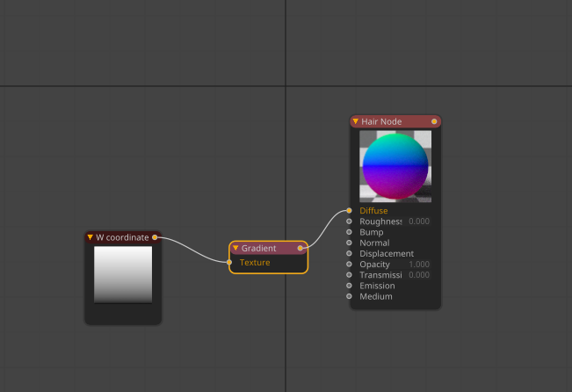Viewport: 572px width, 392px height.
Task: Click the Roughness label
Action: 380,221
